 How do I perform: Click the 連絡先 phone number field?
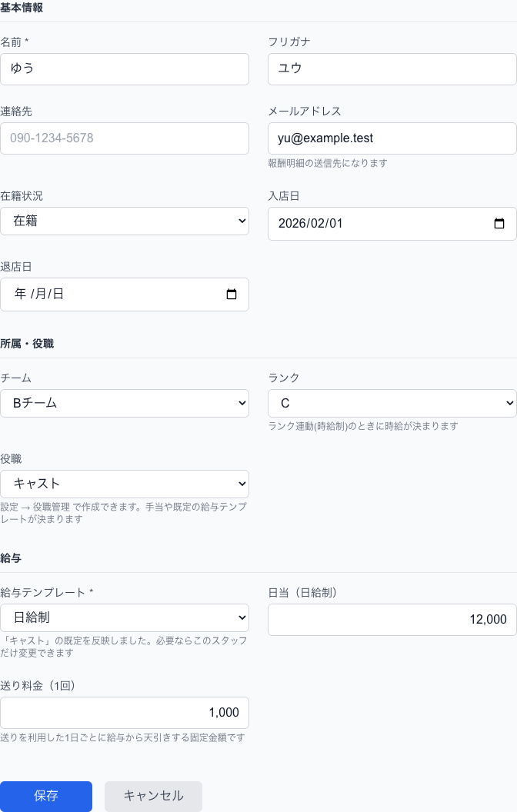(125, 138)
